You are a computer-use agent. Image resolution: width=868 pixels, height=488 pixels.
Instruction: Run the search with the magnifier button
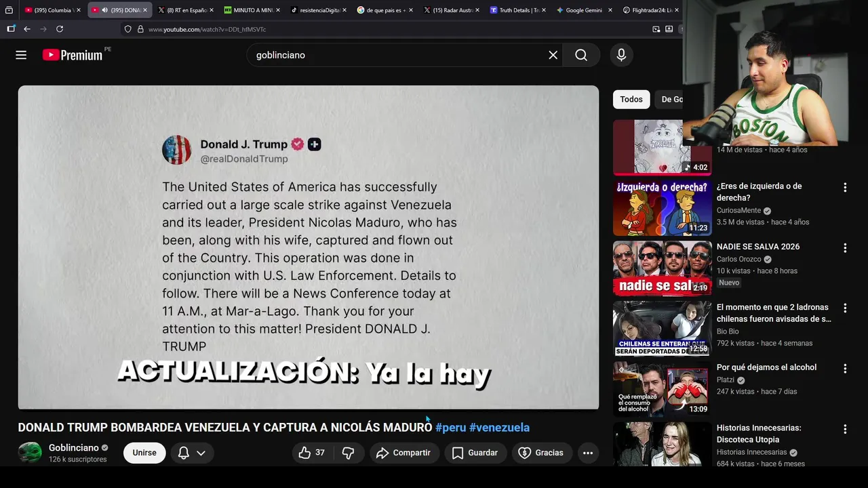(581, 55)
